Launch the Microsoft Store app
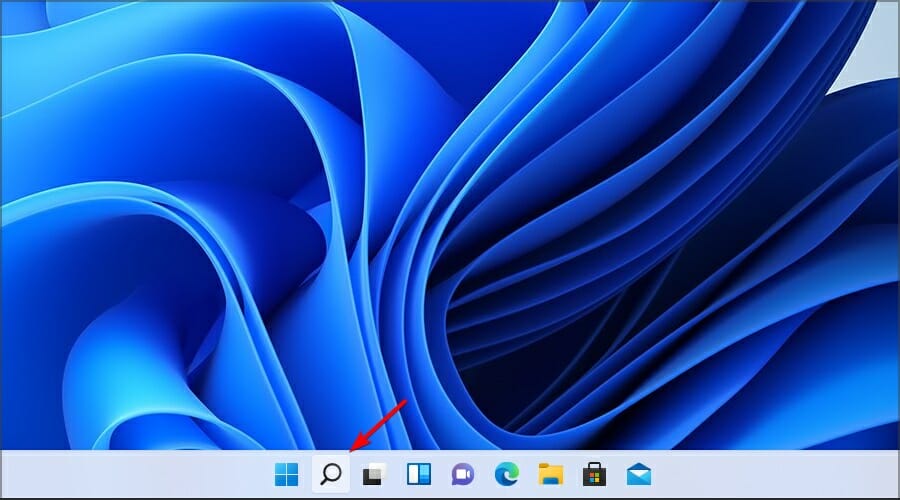Viewport: 900px width, 500px height. (x=594, y=474)
